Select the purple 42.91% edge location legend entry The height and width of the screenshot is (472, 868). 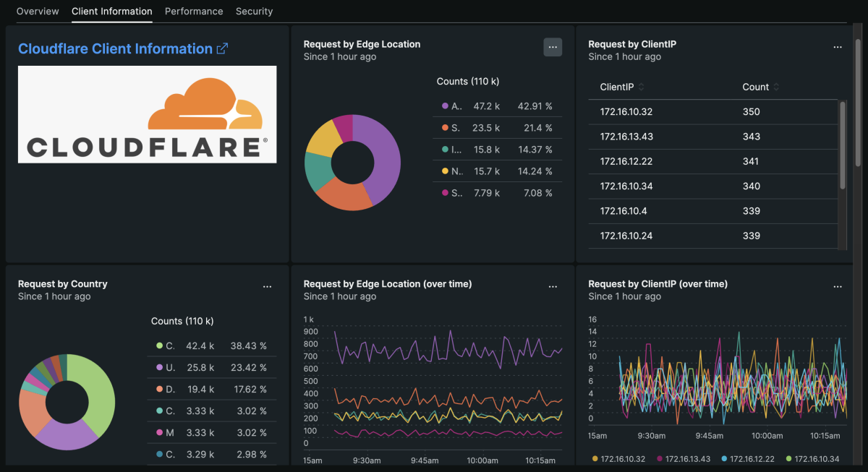(x=498, y=106)
